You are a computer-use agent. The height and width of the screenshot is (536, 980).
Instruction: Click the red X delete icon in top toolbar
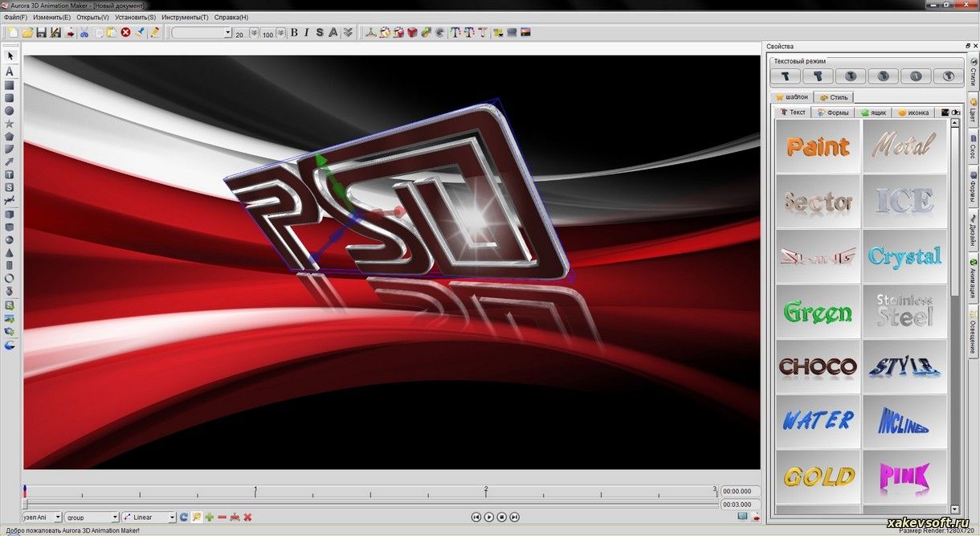pyautogui.click(x=125, y=33)
